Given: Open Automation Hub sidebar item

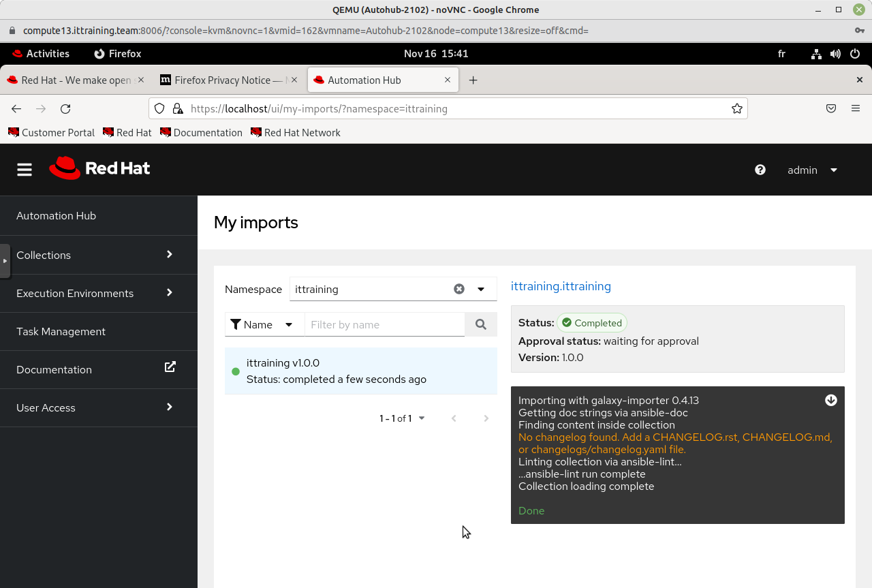Looking at the screenshot, I should pyautogui.click(x=99, y=215).
